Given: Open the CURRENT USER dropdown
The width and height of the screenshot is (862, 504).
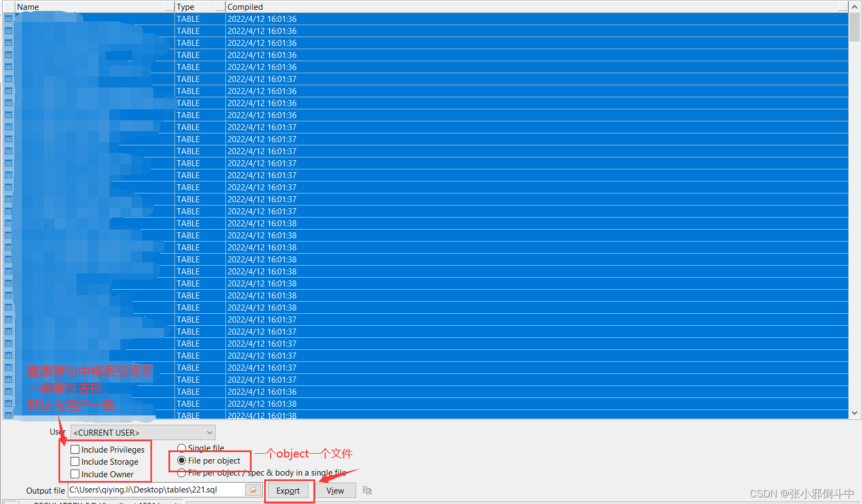Looking at the screenshot, I should pos(143,432).
